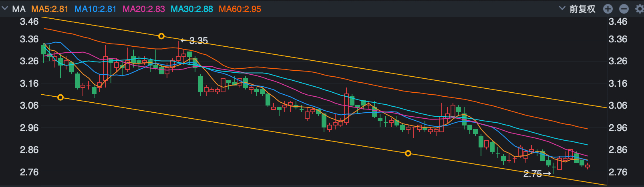Click the 2.86 right axis label
The height and width of the screenshot is (187, 644).
coord(618,150)
